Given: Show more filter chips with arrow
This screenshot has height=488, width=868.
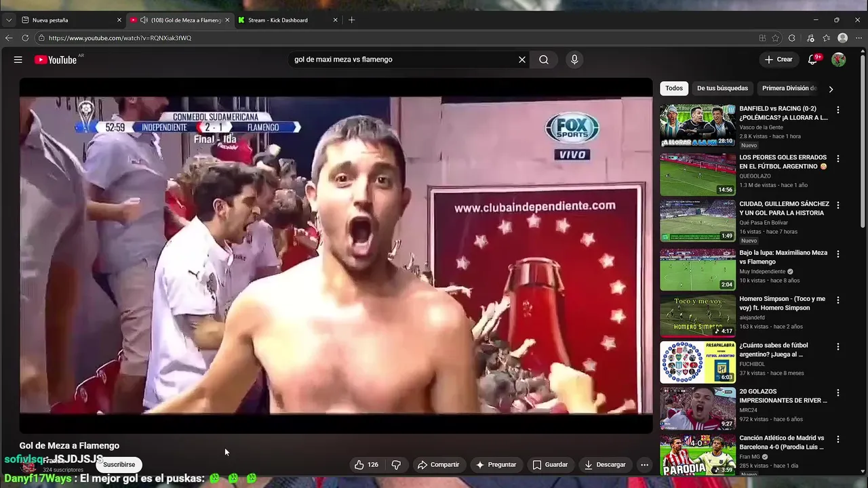Looking at the screenshot, I should click(x=831, y=89).
